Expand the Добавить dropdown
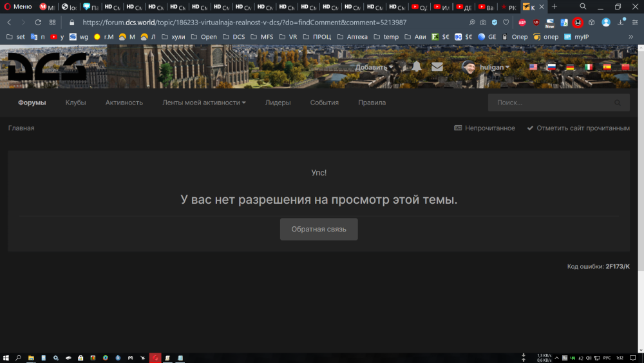644x363 pixels. pos(374,67)
